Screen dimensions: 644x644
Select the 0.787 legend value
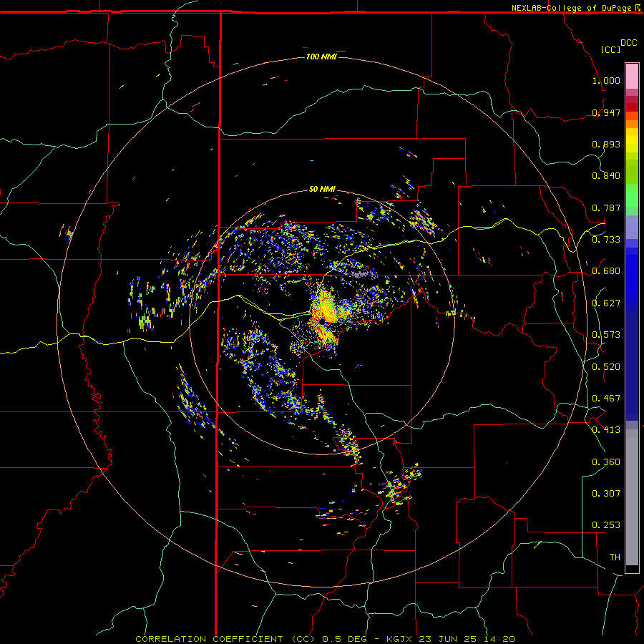[x=606, y=208]
